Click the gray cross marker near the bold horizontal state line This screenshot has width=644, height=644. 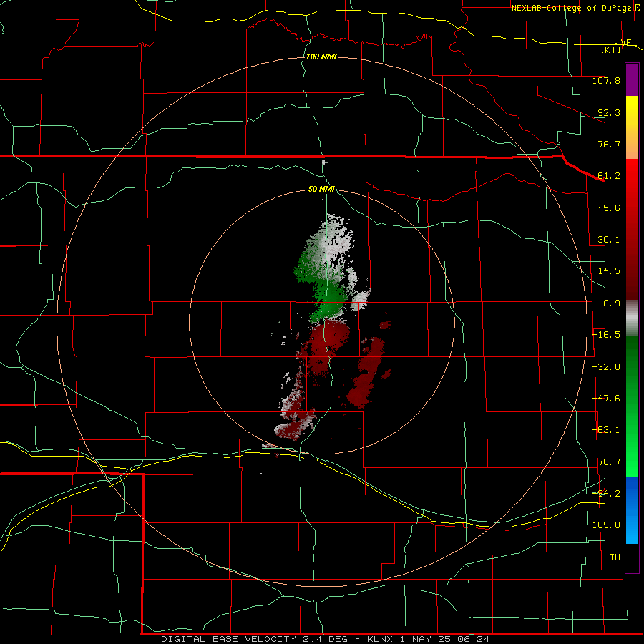click(323, 162)
